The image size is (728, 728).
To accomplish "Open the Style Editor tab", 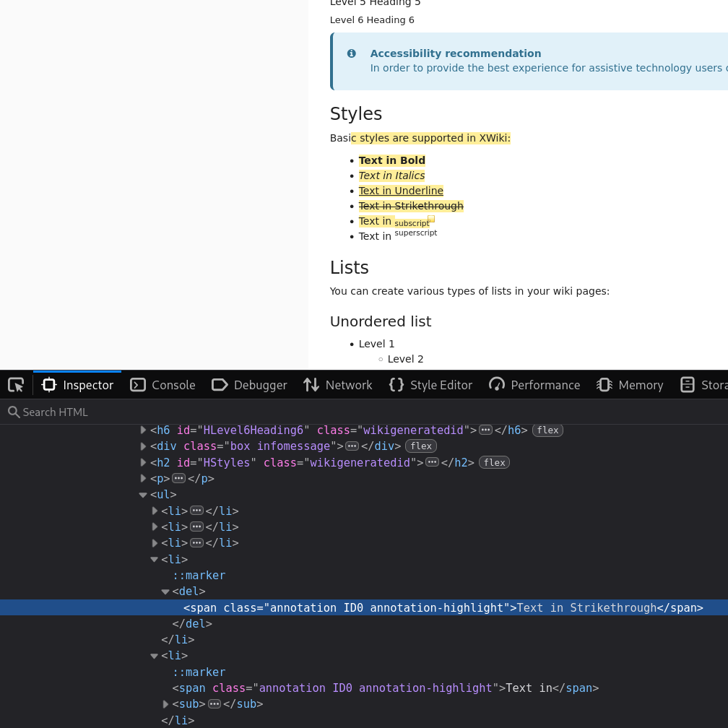I will (431, 385).
